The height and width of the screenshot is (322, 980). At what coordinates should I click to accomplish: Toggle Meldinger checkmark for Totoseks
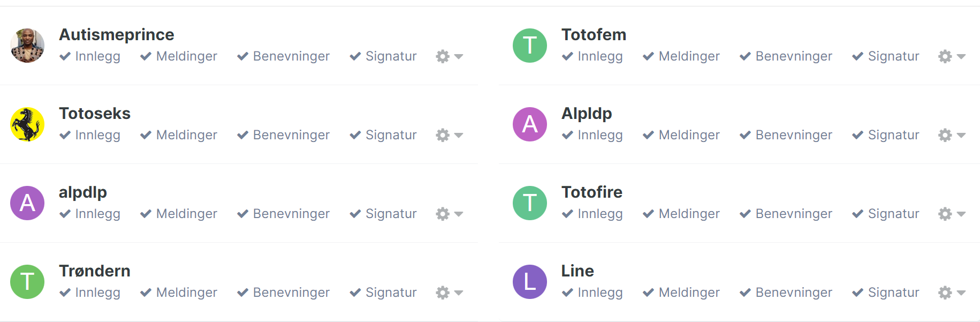[146, 135]
